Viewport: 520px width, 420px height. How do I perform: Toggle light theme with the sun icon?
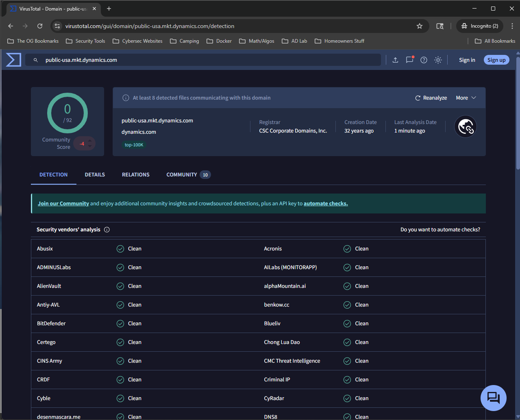tap(438, 60)
